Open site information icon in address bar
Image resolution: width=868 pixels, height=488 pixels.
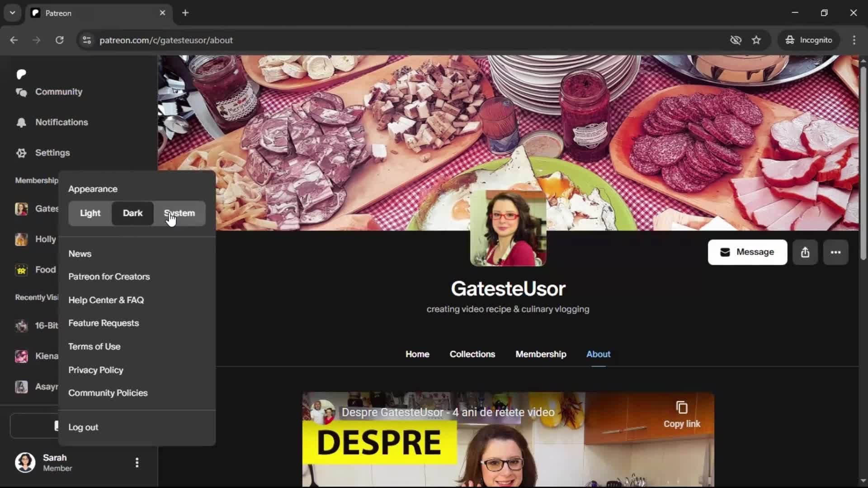(87, 40)
